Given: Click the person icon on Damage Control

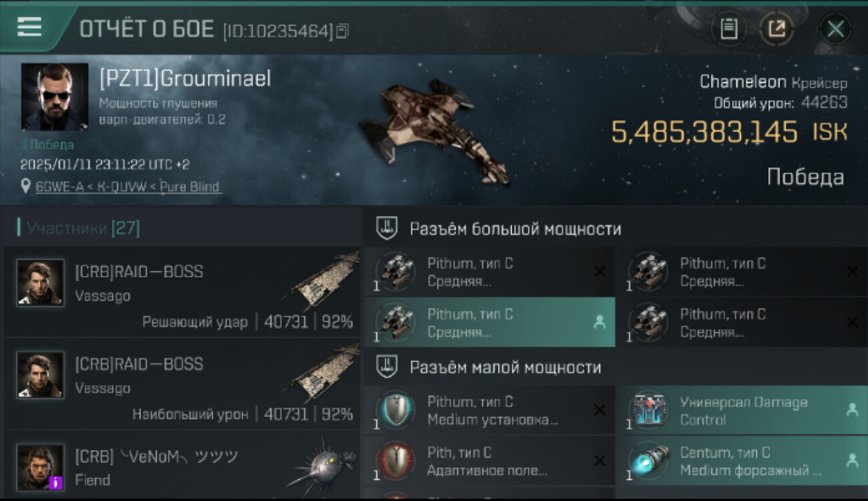Looking at the screenshot, I should (852, 411).
